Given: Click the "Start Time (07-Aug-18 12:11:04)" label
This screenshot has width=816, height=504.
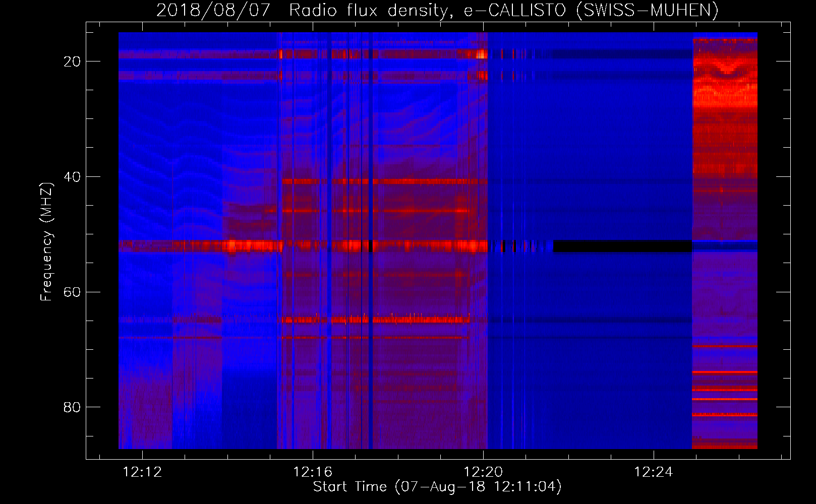Looking at the screenshot, I should [x=437, y=487].
